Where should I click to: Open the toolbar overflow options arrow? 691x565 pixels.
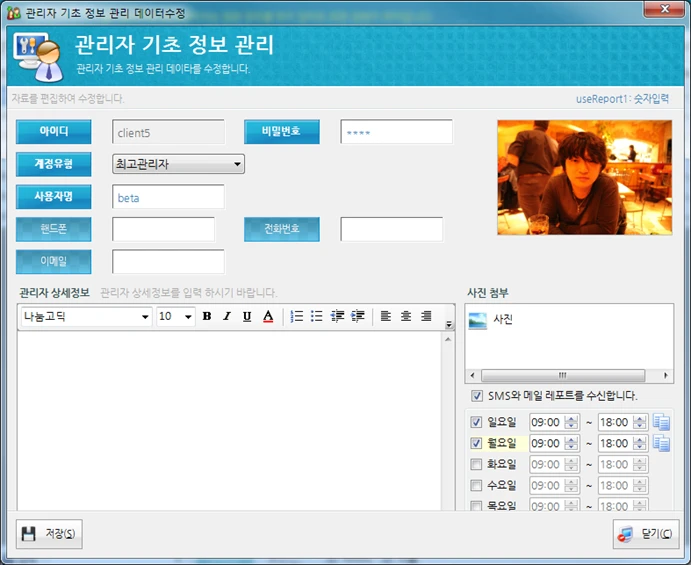click(x=449, y=324)
